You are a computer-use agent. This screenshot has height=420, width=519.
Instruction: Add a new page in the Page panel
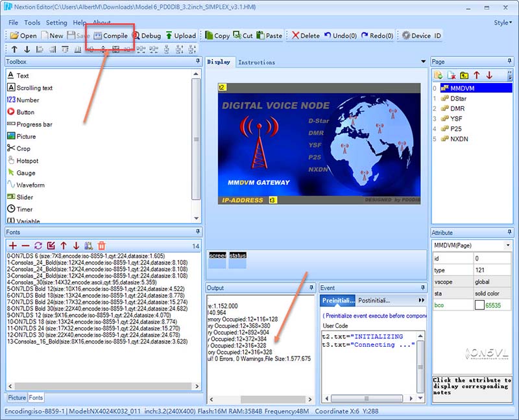(439, 75)
